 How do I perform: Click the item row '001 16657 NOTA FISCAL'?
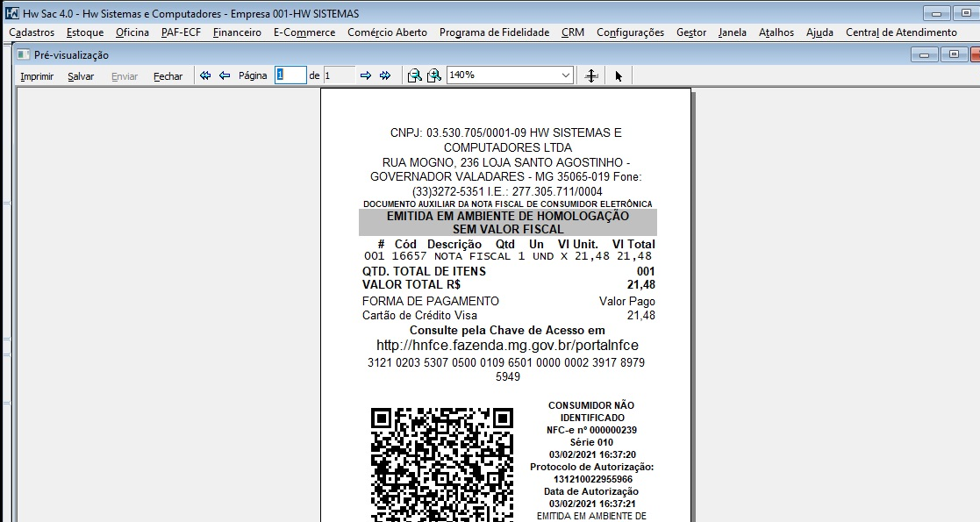click(x=507, y=255)
